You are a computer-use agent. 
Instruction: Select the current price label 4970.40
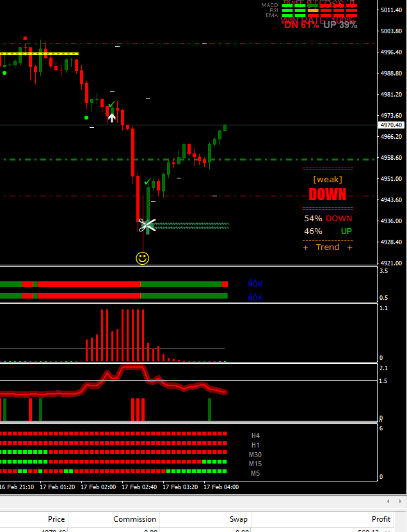tap(391, 125)
